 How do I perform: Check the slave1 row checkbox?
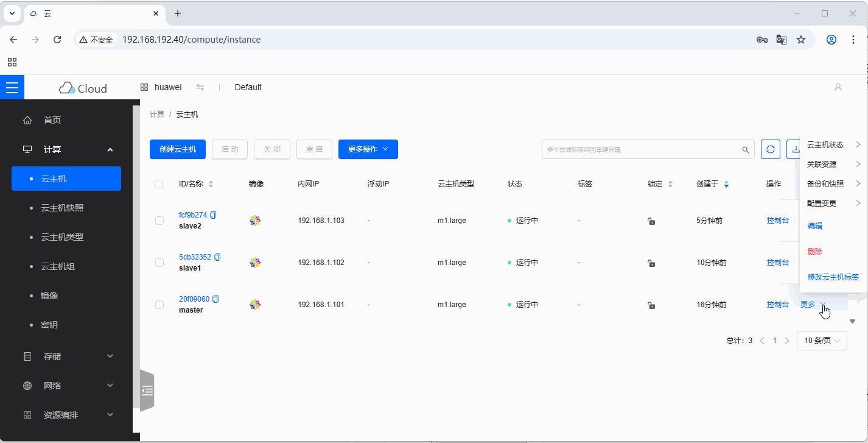(159, 263)
